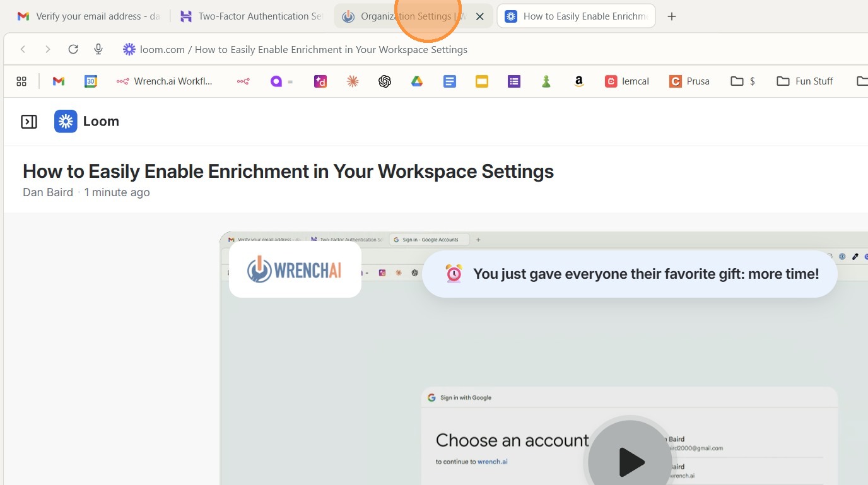868x485 pixels.
Task: Open the Google Calendar bookmark
Action: [91, 81]
